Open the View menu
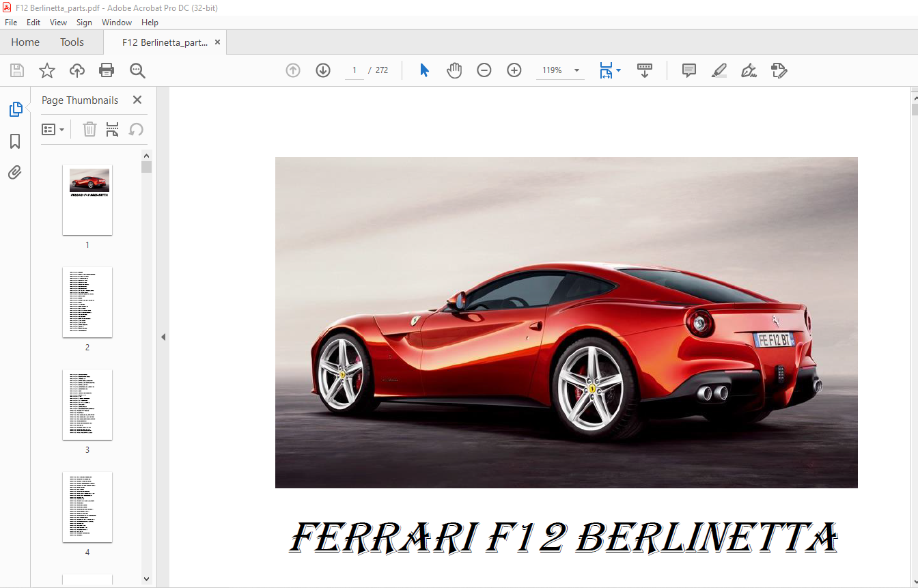 point(59,23)
